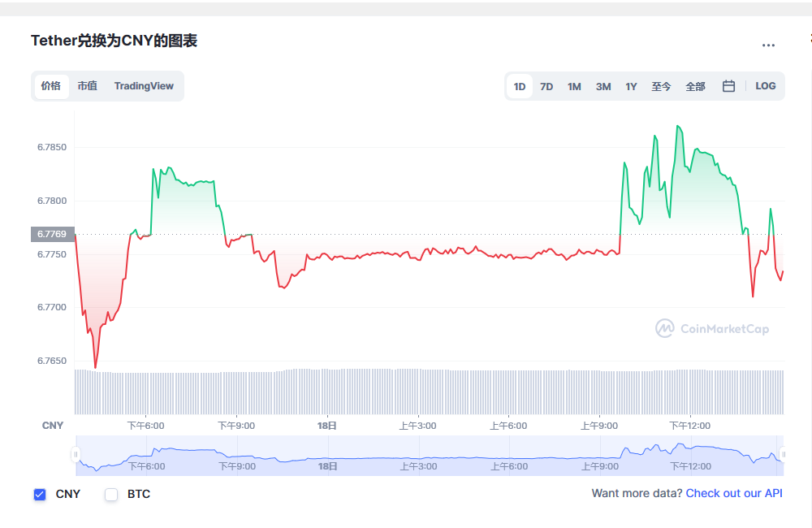Click the 6.7800 y-axis label
The width and height of the screenshot is (812, 528).
(52, 201)
